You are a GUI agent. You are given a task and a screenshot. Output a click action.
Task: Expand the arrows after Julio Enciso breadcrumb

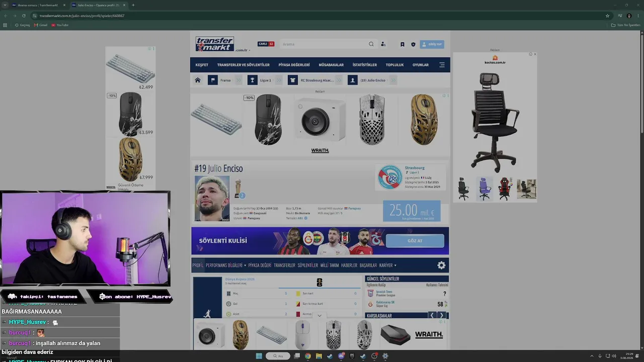pos(393,80)
